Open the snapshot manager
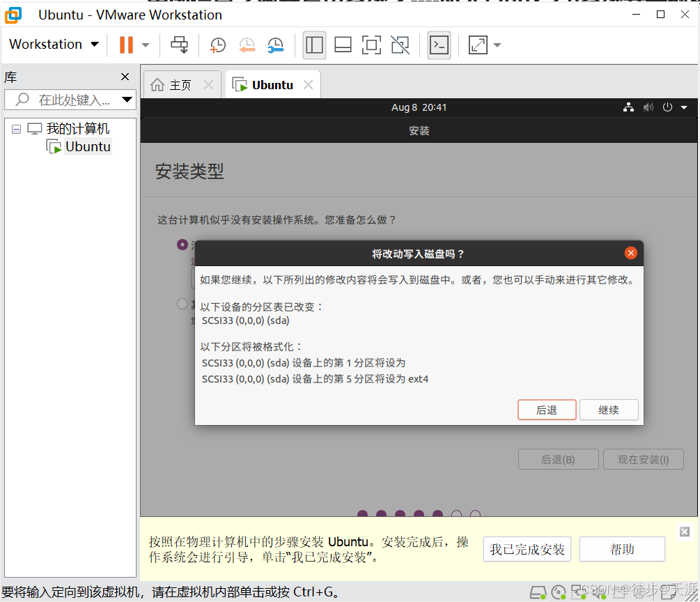This screenshot has width=700, height=602. [x=275, y=45]
